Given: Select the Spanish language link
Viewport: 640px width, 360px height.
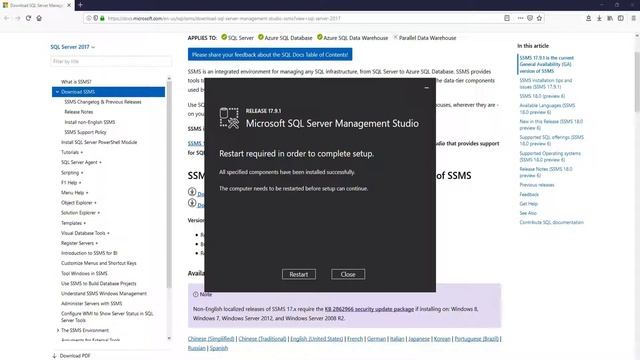Looking at the screenshot, I should click(219, 348).
